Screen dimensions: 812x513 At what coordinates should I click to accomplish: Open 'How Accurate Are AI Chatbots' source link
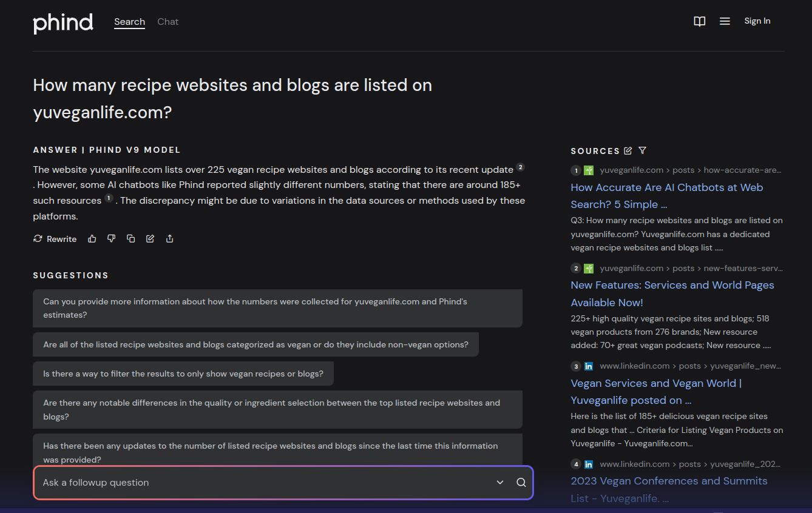[666, 196]
